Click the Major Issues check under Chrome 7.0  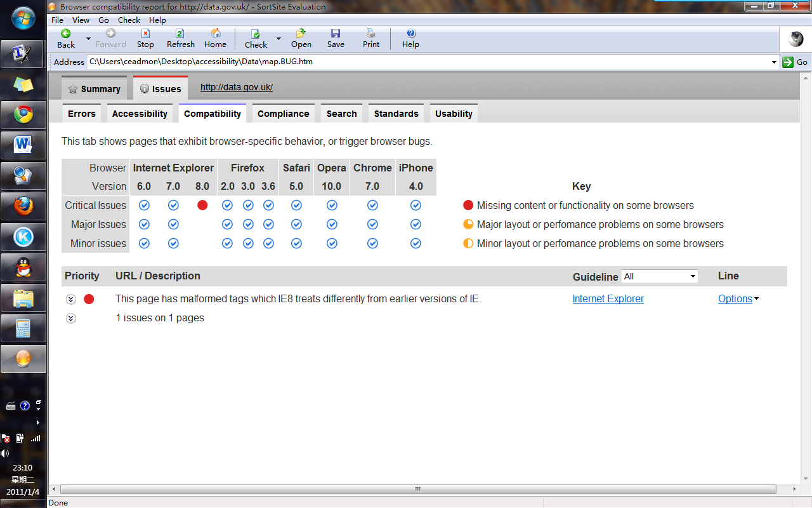(x=372, y=224)
